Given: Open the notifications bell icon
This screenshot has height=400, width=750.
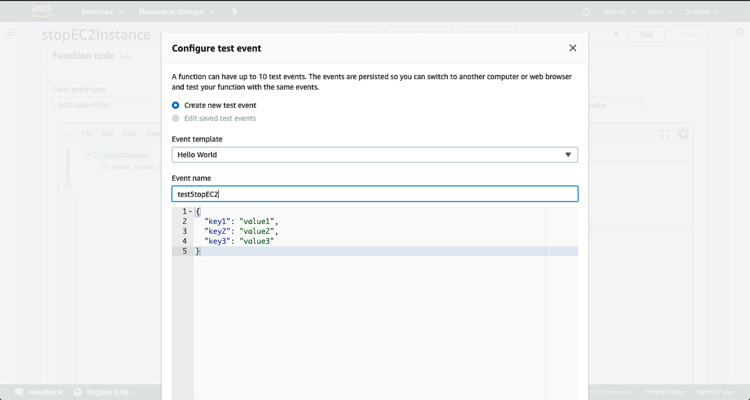Looking at the screenshot, I should coord(586,12).
